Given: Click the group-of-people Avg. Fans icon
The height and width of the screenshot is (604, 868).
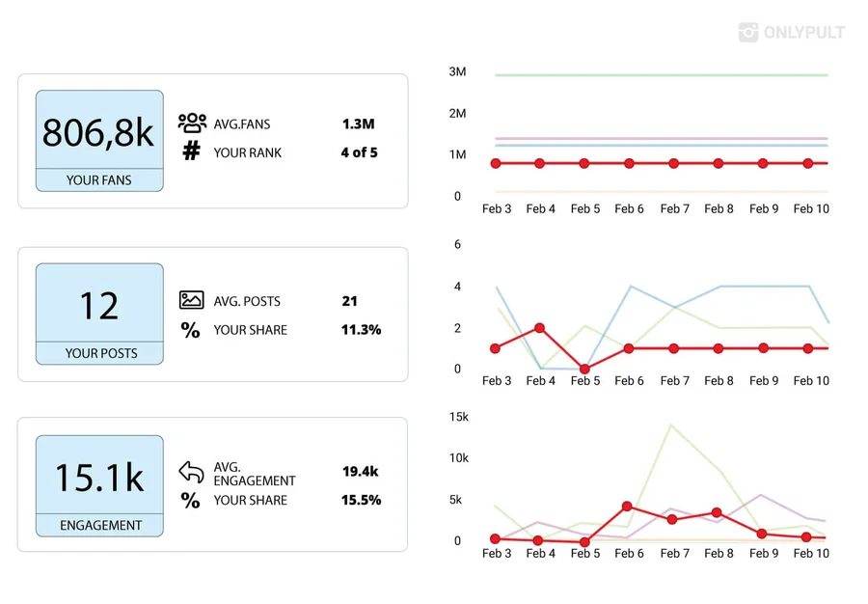Looking at the screenshot, I should pos(192,124).
